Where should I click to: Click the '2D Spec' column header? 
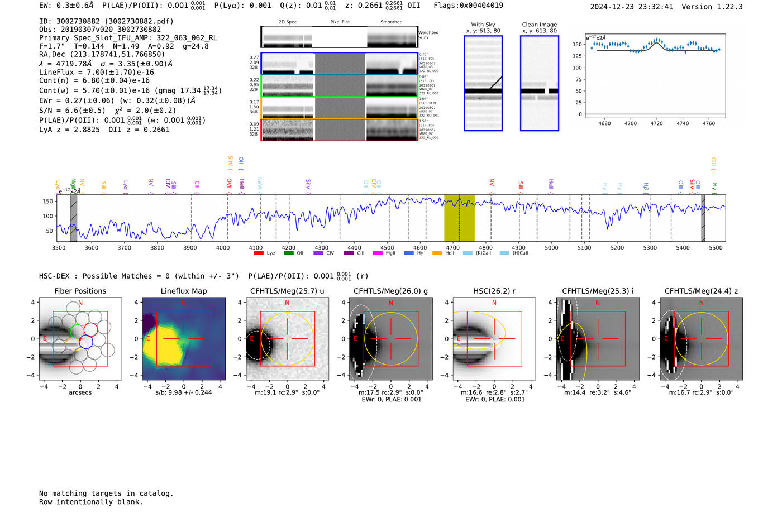tap(288, 22)
